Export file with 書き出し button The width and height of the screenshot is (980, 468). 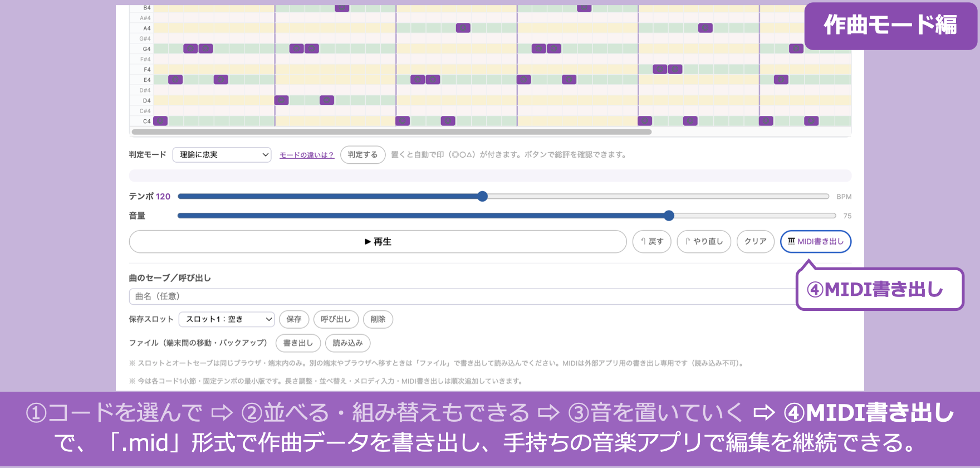(298, 343)
